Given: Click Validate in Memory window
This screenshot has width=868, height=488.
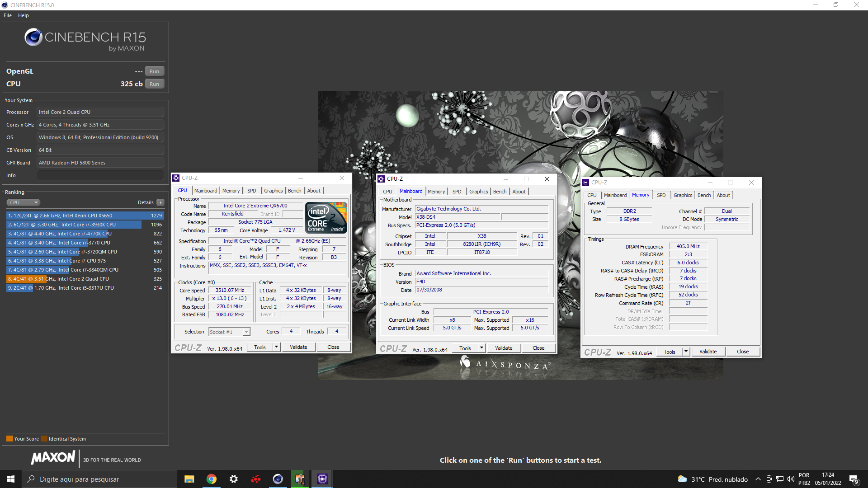Looking at the screenshot, I should pos(708,352).
